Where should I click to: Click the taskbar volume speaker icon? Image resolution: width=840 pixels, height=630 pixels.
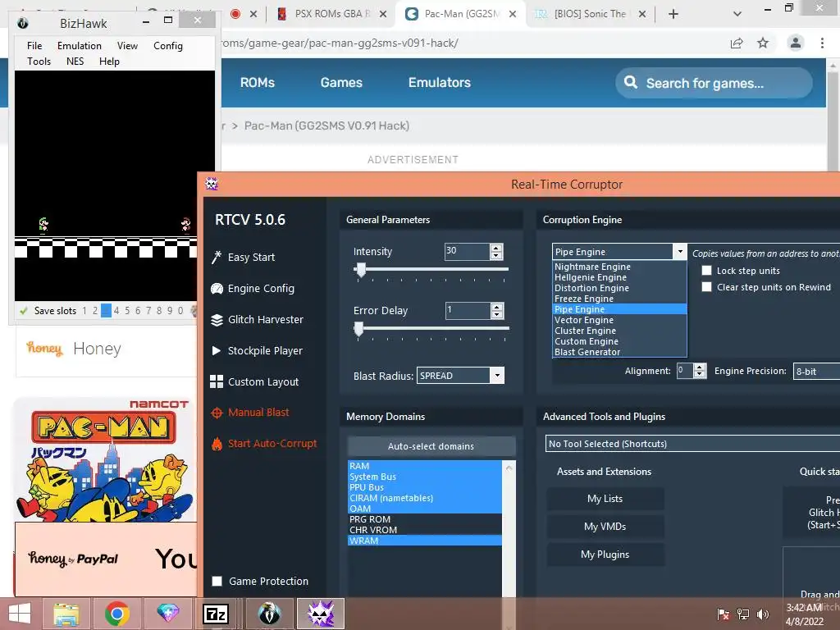coord(763,614)
